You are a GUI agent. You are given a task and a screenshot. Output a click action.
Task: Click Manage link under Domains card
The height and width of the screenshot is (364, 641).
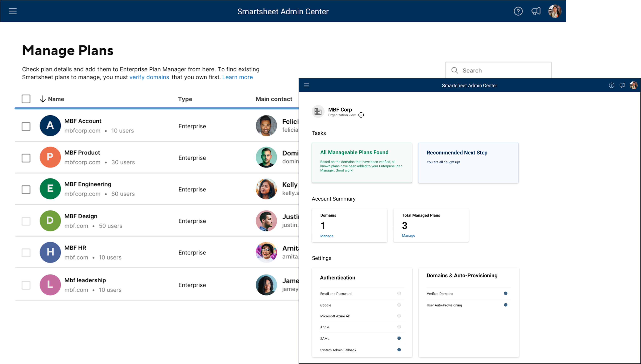(x=326, y=236)
